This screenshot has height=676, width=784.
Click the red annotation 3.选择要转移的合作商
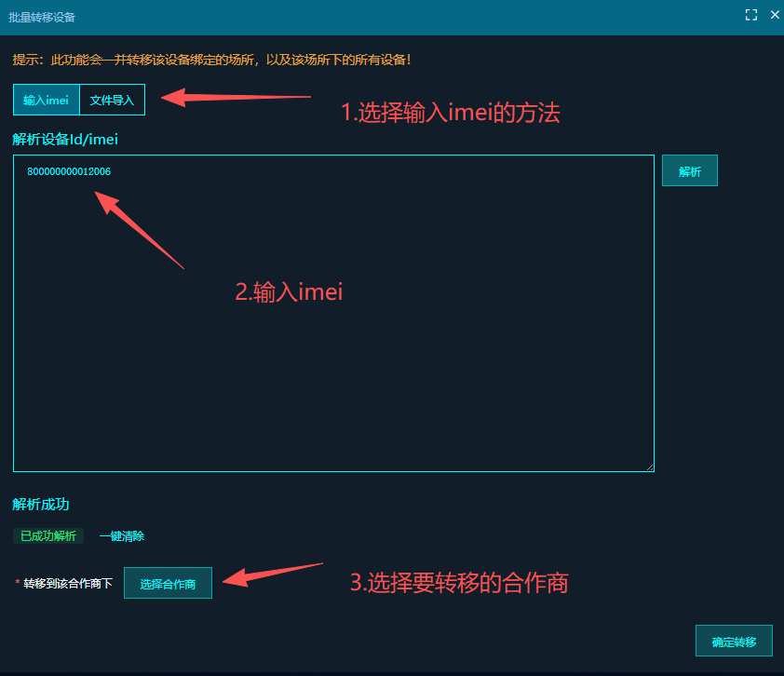tap(458, 583)
